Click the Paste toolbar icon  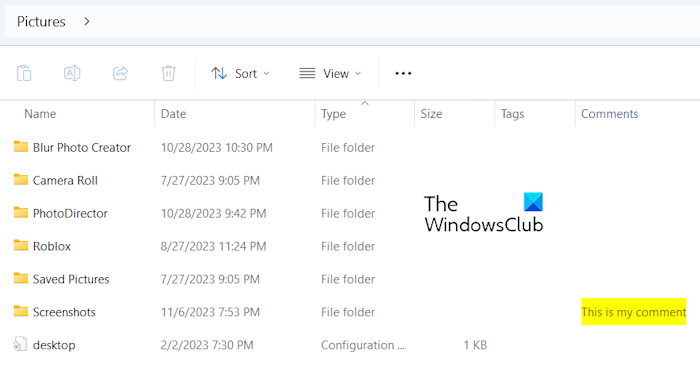pyautogui.click(x=24, y=73)
